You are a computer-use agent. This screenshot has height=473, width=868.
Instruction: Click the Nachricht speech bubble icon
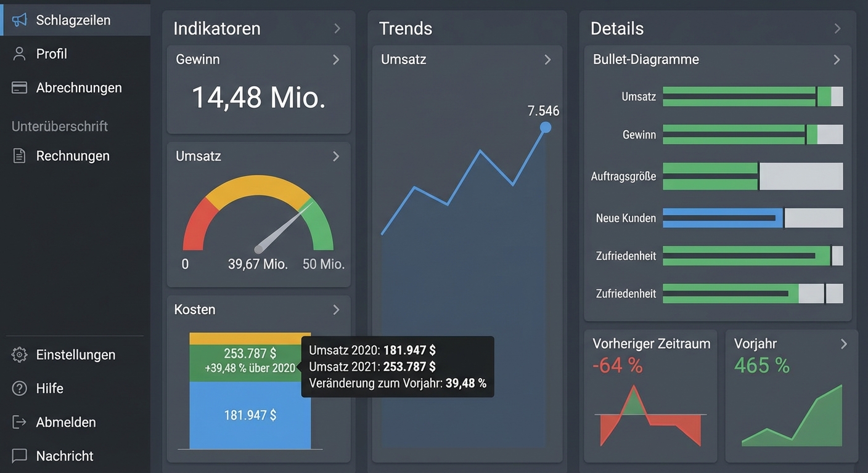[20, 456]
